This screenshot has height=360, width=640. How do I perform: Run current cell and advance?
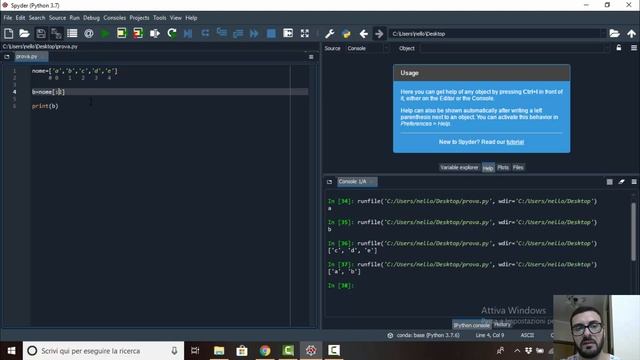pyautogui.click(x=138, y=33)
